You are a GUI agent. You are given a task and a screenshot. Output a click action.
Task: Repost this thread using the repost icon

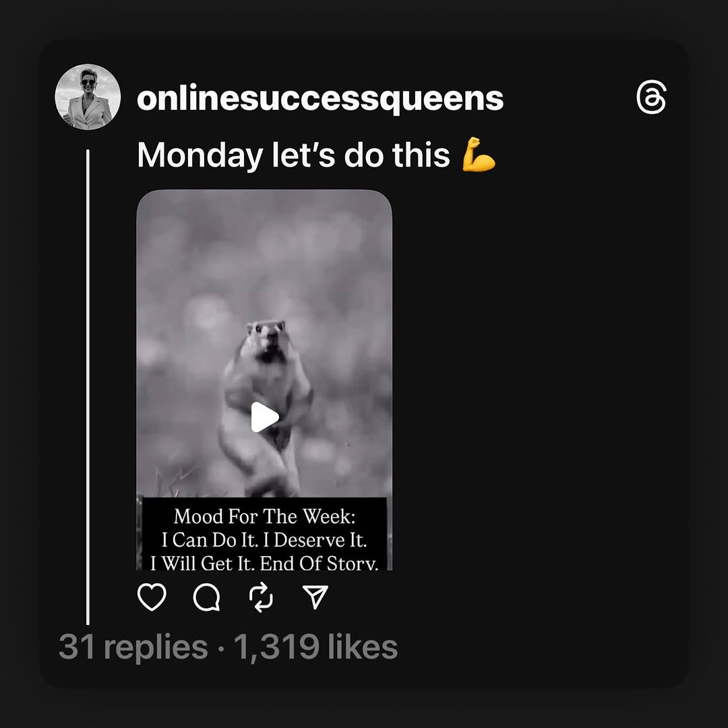tap(262, 597)
